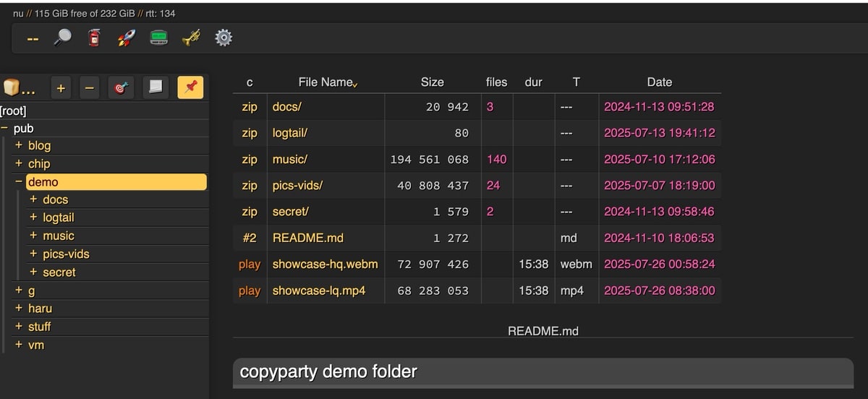Toggle the page icon button beside pushpin
The width and height of the screenshot is (868, 399).
155,87
